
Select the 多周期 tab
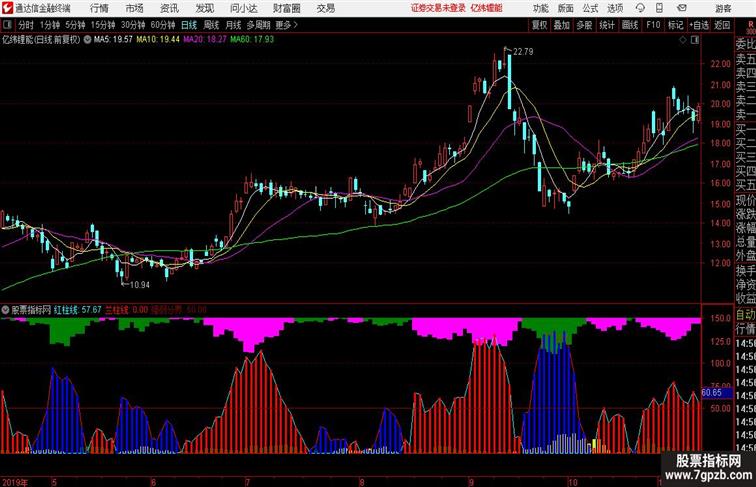(258, 25)
